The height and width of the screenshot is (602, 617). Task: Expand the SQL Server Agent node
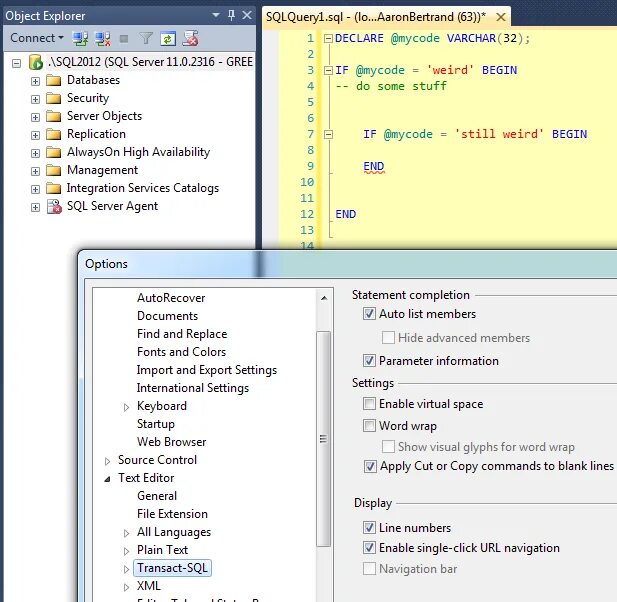point(35,207)
